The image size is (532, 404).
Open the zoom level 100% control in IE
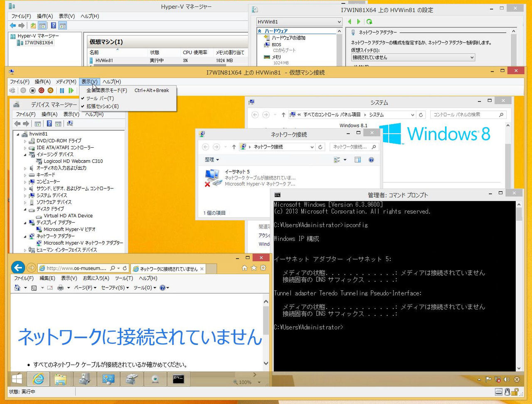coord(248,382)
